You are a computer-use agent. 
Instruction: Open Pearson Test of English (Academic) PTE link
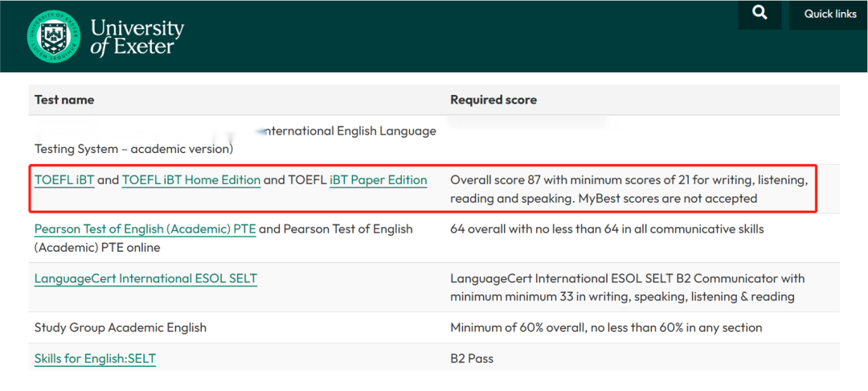(x=145, y=228)
